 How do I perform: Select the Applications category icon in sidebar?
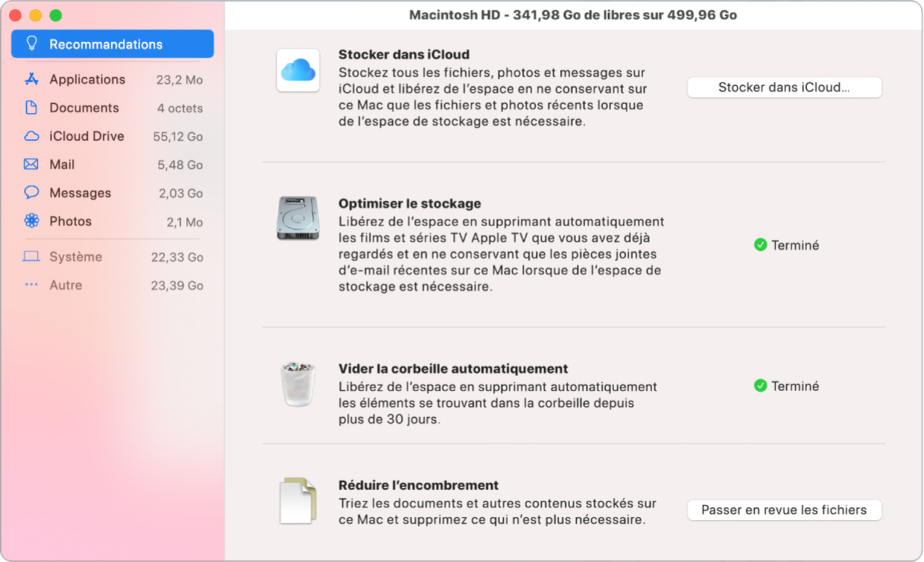31,79
